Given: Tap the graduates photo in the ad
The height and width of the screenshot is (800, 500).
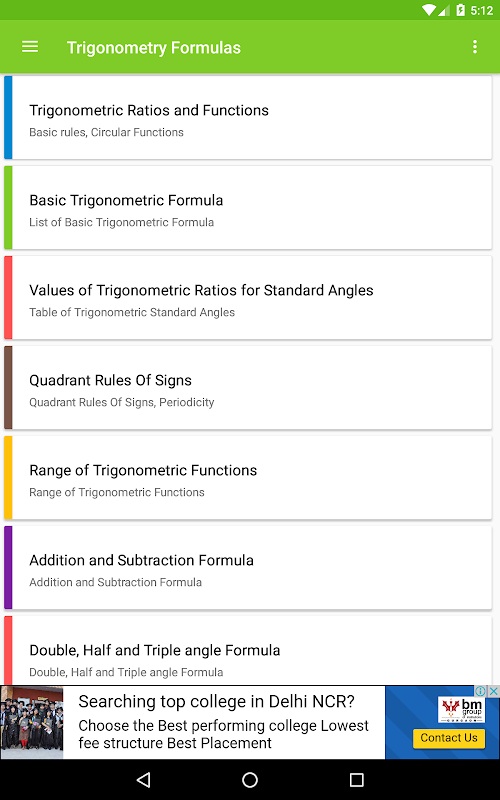Looking at the screenshot, I should [32, 722].
